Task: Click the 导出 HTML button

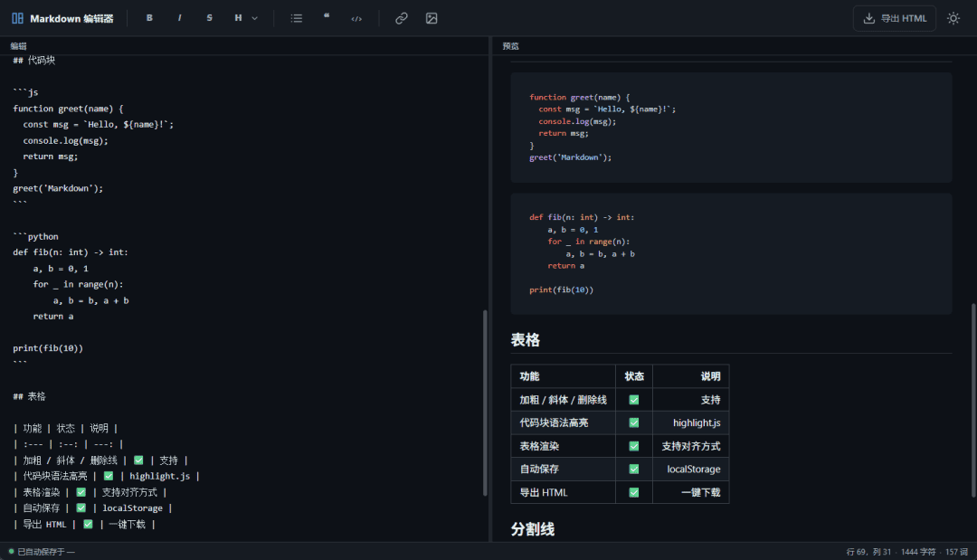Action: [894, 19]
